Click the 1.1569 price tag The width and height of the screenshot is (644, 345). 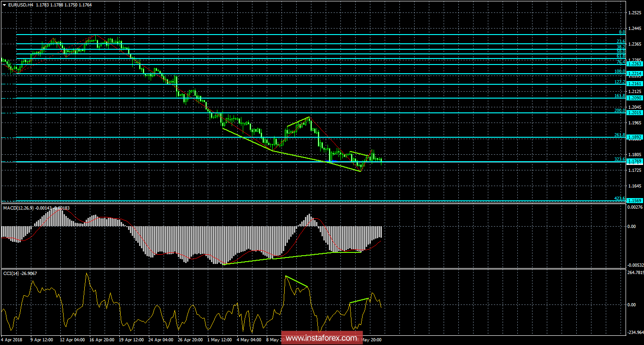click(634, 201)
